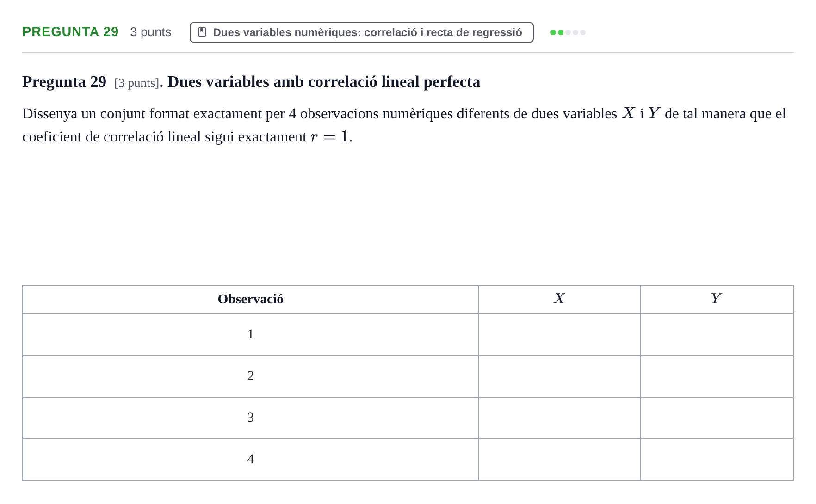Click the question title about correlació lineal perfecta
The width and height of the screenshot is (816, 504).
tap(324, 82)
